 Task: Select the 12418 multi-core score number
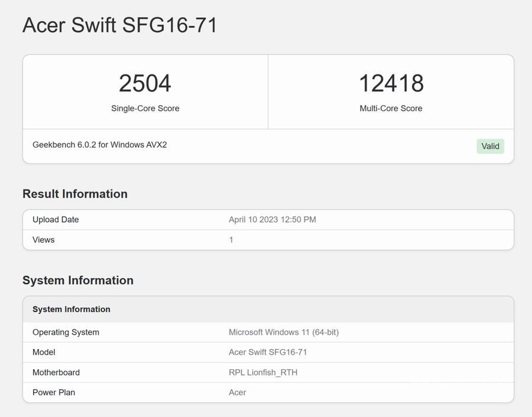391,83
